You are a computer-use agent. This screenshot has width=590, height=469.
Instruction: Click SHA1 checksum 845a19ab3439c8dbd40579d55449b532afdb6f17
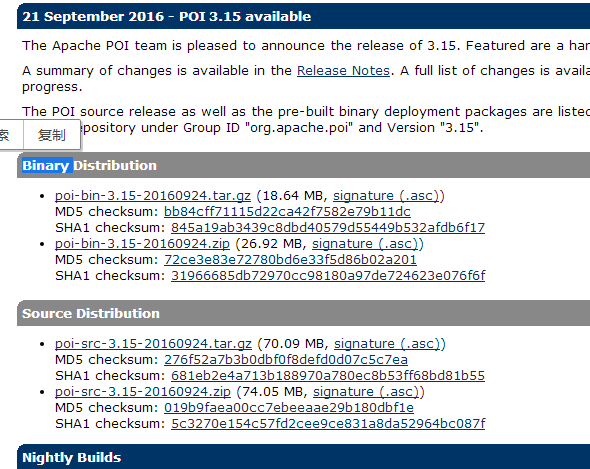328,228
